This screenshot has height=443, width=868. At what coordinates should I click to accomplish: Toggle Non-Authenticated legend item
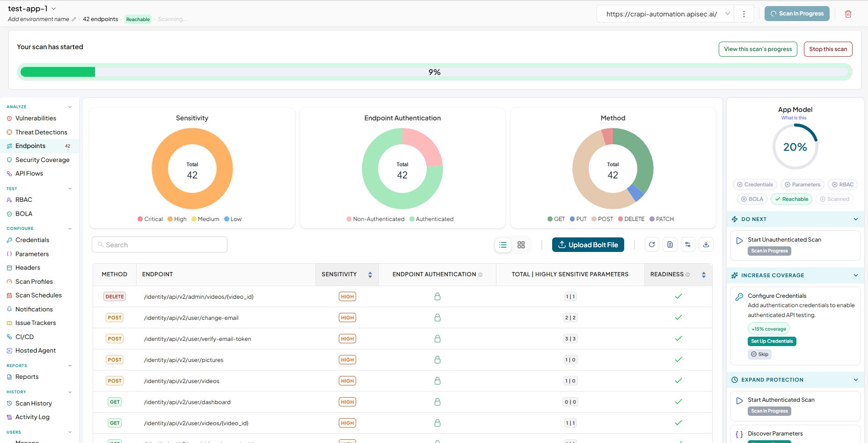point(375,219)
